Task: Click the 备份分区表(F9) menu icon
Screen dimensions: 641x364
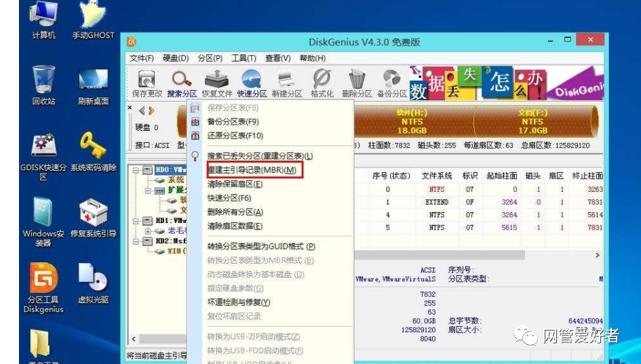Action: pyautogui.click(x=195, y=122)
